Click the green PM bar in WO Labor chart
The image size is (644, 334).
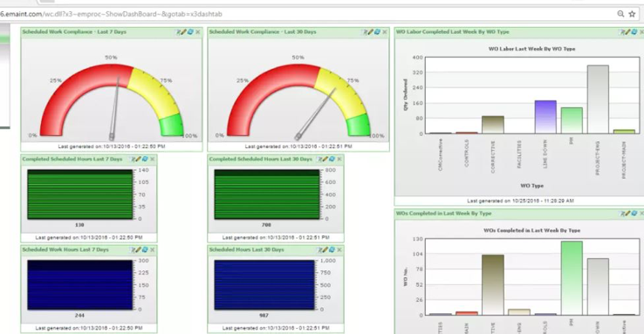572,120
